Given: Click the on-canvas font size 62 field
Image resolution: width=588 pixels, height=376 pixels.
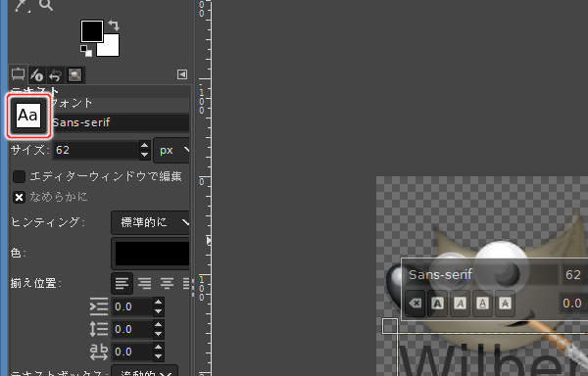Looking at the screenshot, I should click(x=574, y=274).
